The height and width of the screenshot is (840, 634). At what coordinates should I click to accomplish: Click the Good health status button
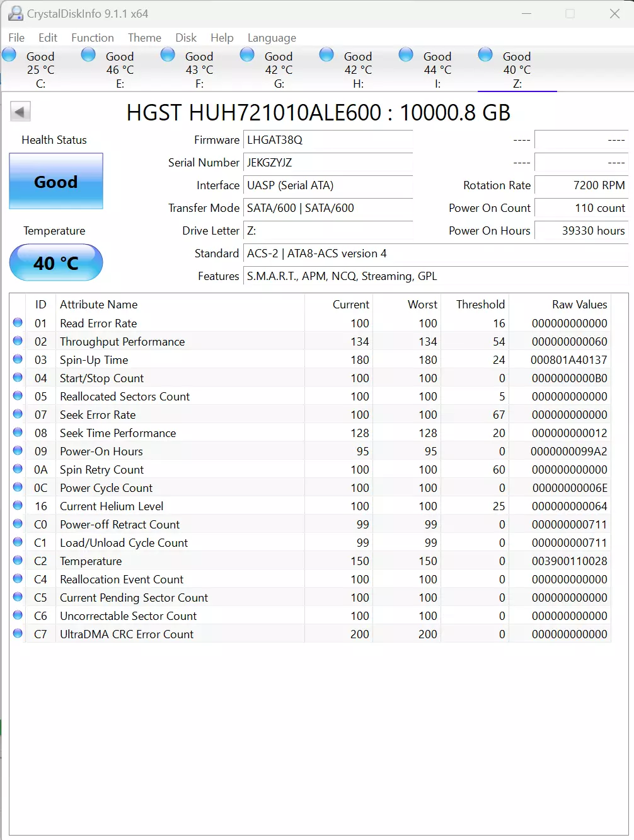(56, 182)
